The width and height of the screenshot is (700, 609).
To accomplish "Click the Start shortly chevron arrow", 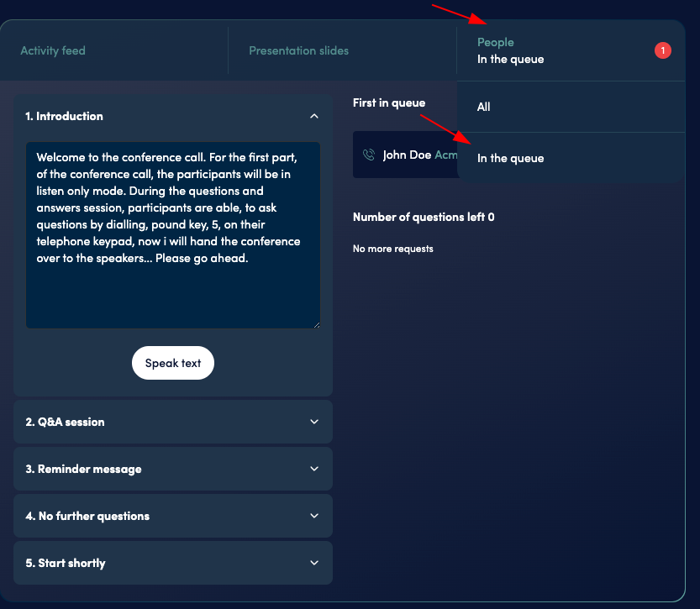I will click(314, 563).
